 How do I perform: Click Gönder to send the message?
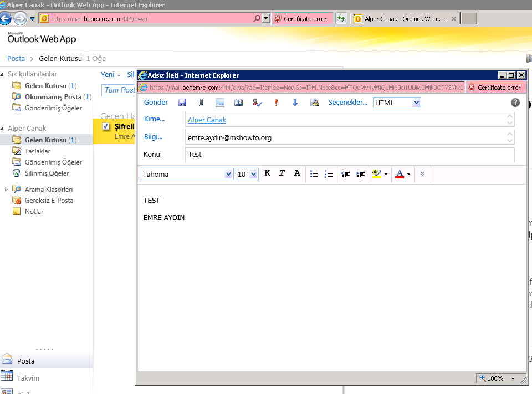click(156, 102)
